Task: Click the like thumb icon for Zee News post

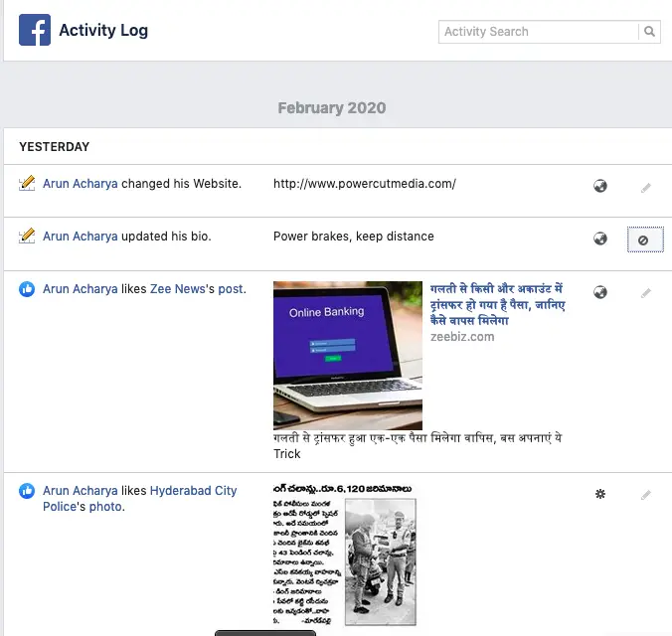Action: point(27,289)
